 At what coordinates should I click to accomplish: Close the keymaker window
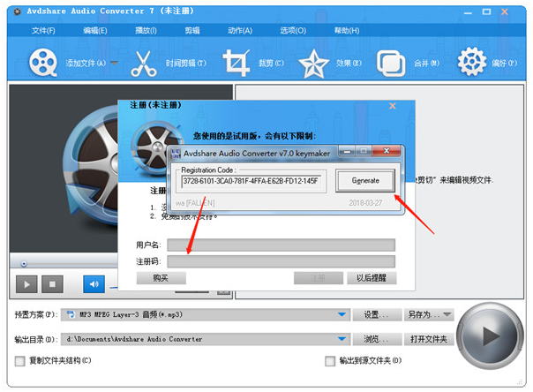pos(387,151)
